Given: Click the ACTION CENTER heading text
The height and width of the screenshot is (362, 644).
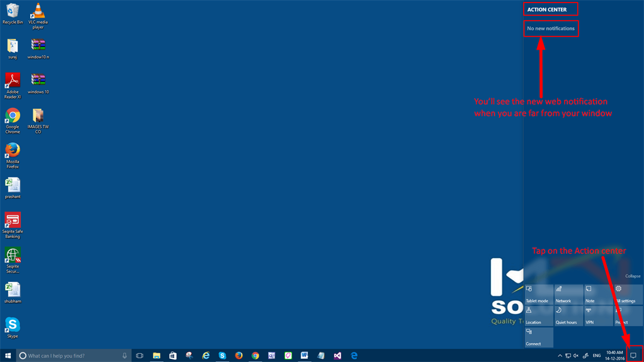Looking at the screenshot, I should (546, 9).
